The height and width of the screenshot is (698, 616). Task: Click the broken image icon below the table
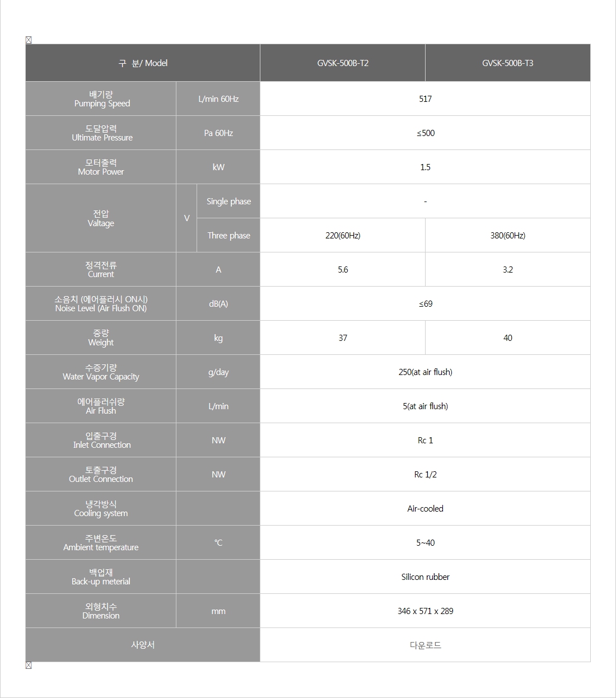coord(29,666)
